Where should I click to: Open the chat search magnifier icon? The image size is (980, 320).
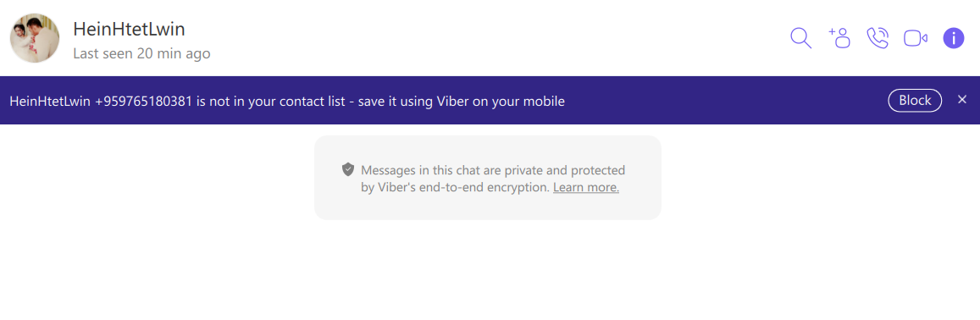800,38
